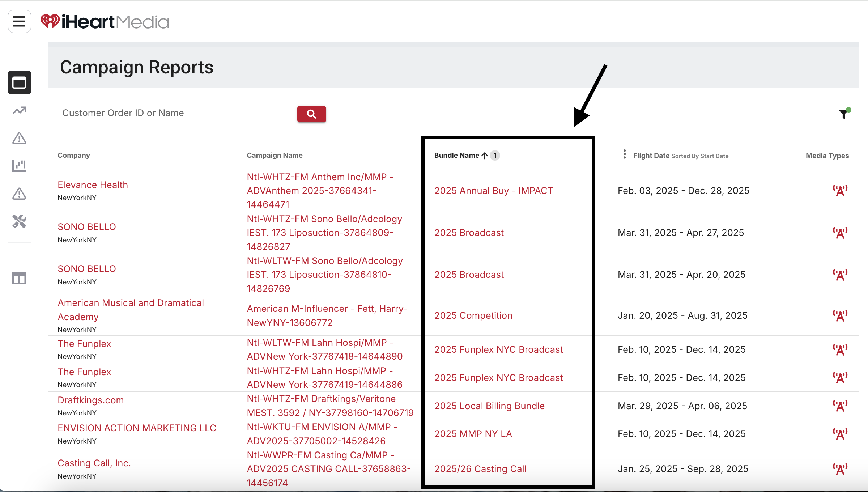Open the bar chart sidebar icon

pos(20,166)
